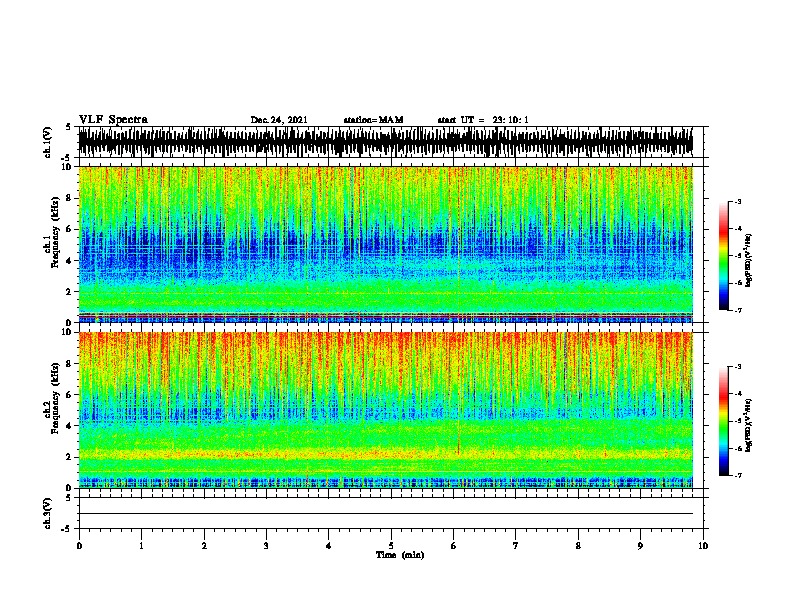The image size is (792, 612).
Task: Click time axis tick label "1"
Action: (x=141, y=546)
